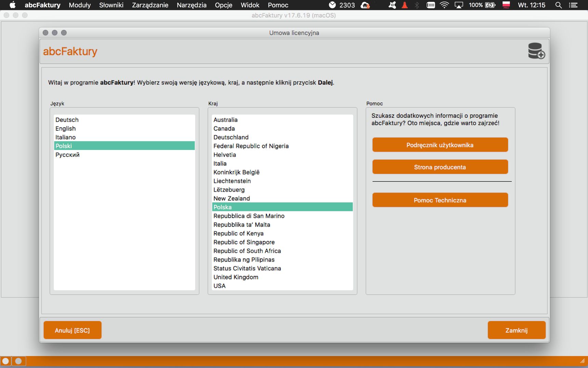Screen dimensions: 588x368
Task: Select Status Civitatis Vaticana
Action: pos(282,268)
